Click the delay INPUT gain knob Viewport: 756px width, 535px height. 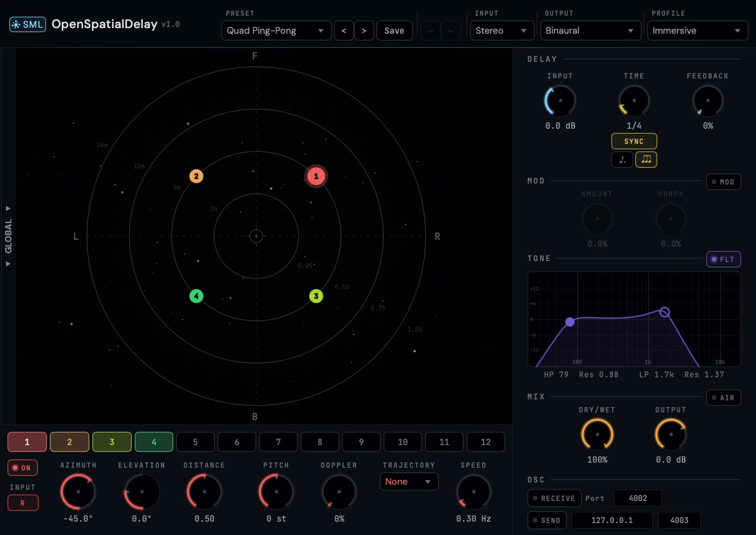561,101
